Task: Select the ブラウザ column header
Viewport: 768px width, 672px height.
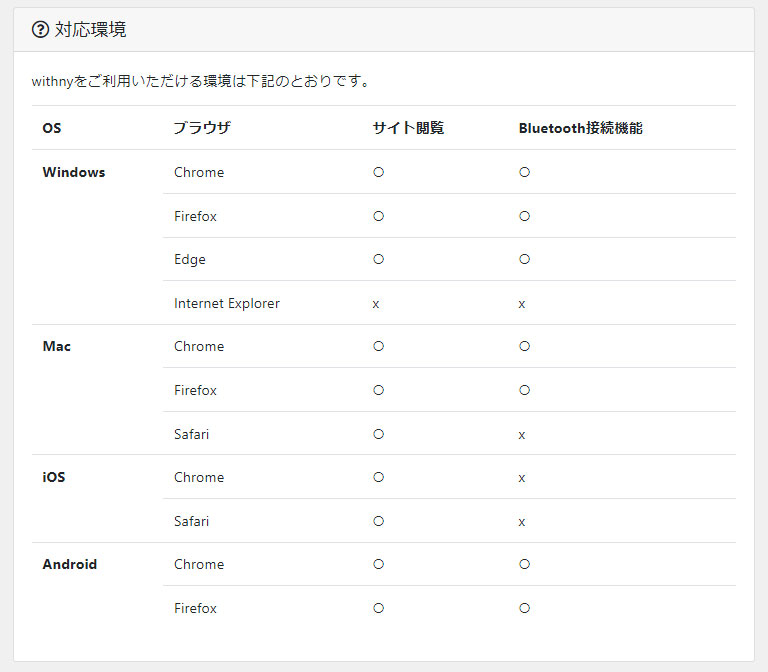Action: 202,128
